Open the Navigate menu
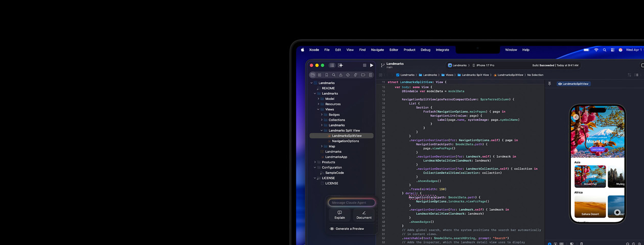 (377, 50)
